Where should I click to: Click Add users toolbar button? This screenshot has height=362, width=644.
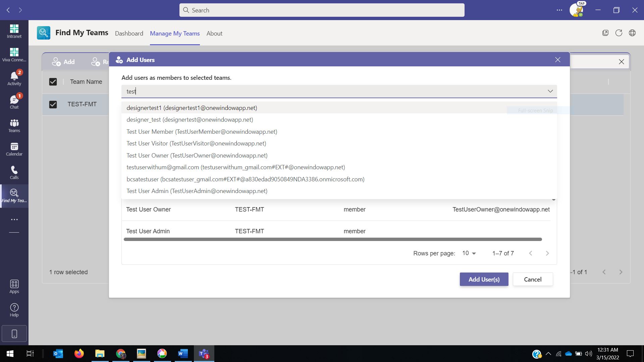63,62
